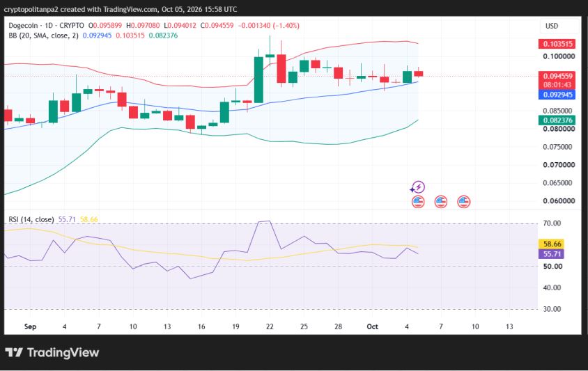The height and width of the screenshot is (371, 588).
Task: Click the 0.100000 price level
Action: click(559, 56)
